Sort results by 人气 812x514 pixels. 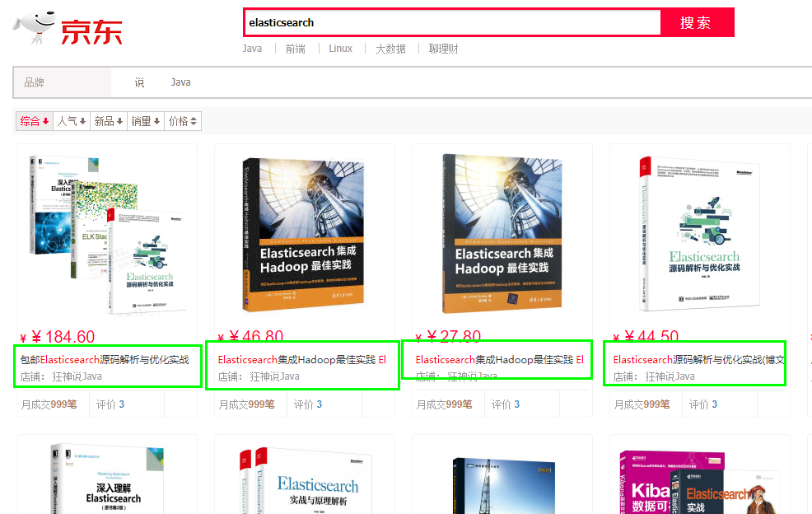point(72,121)
